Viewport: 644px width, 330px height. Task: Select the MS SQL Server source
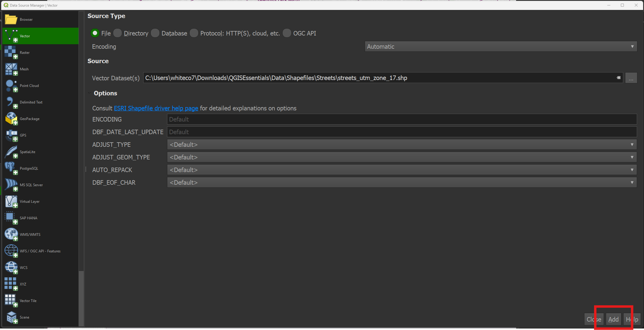point(40,185)
